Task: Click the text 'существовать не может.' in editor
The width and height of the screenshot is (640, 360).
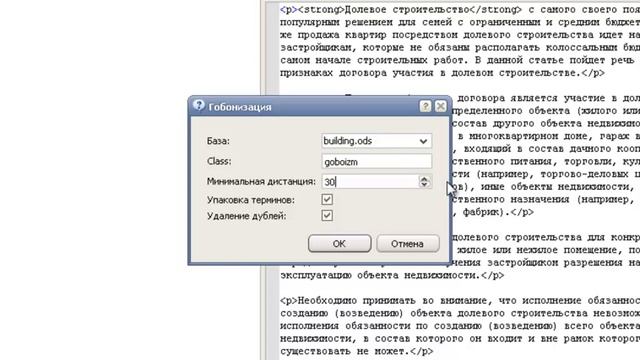Action: click(345, 351)
